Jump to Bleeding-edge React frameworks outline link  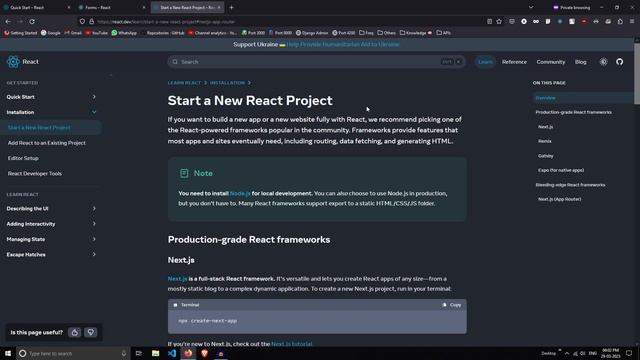570,185
